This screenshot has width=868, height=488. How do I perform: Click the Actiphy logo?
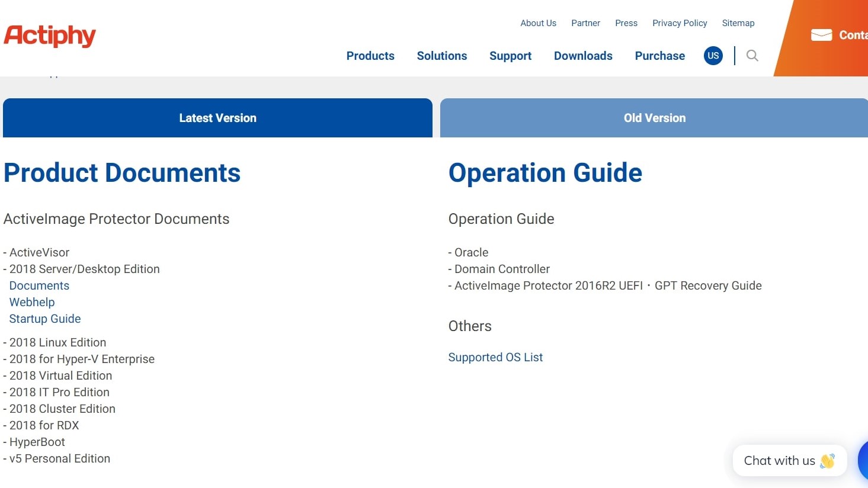(50, 36)
